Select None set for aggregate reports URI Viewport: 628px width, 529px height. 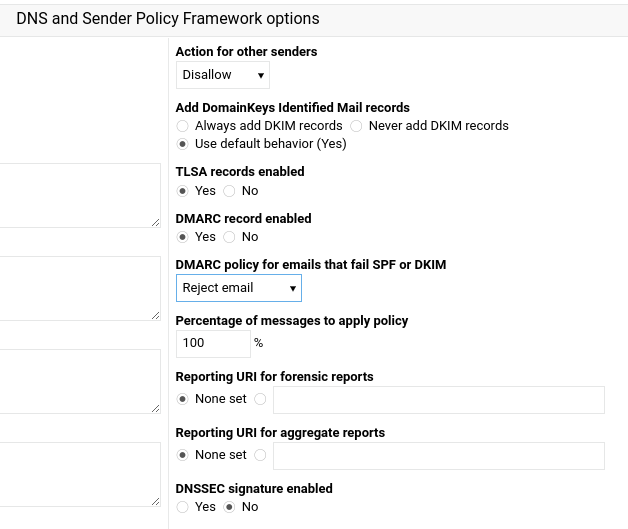[182, 455]
